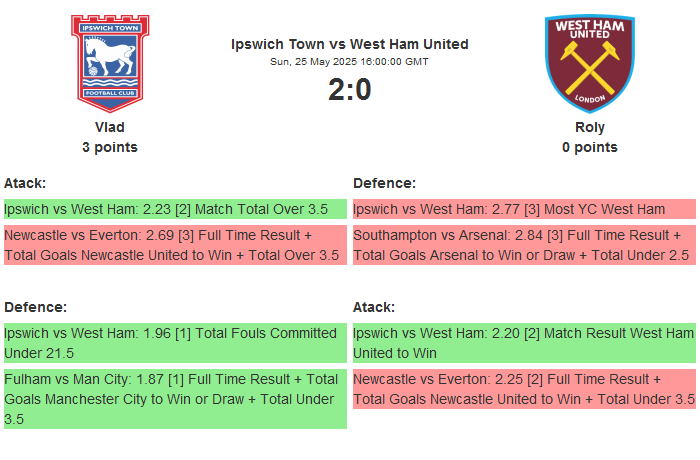
Task: Select Match Result West Ham United to Win bet
Action: 523,343
